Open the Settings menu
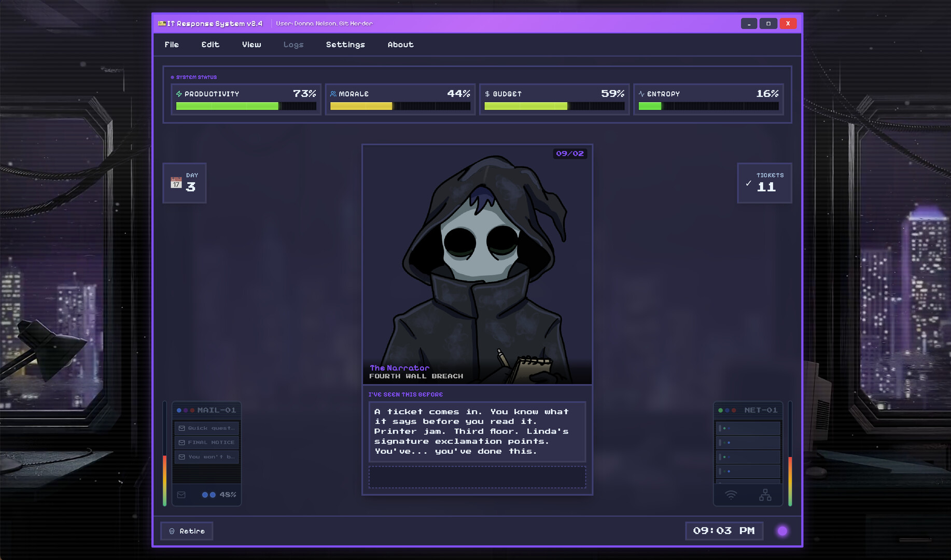Viewport: 951px width, 560px height. [345, 45]
